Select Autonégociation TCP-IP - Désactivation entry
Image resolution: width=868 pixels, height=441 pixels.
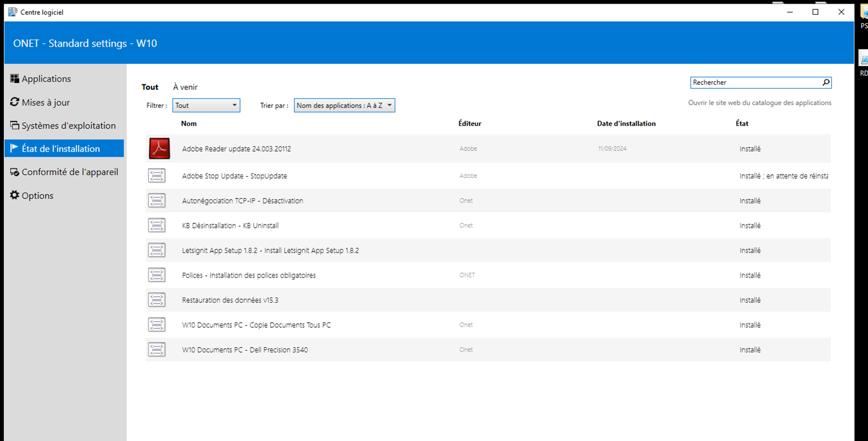pos(488,201)
